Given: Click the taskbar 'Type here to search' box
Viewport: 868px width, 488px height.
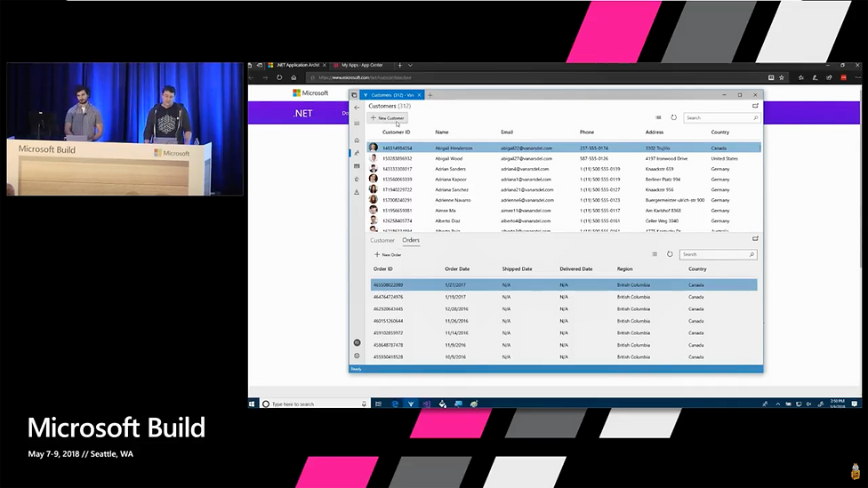Looking at the screenshot, I should click(x=314, y=404).
